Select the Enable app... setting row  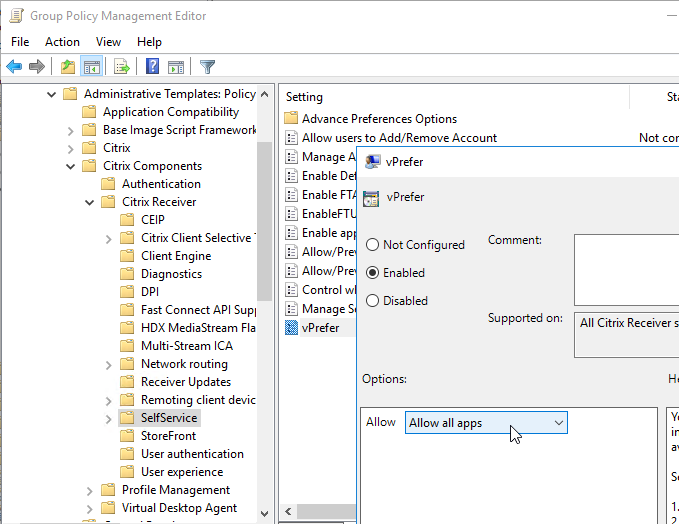pyautogui.click(x=320, y=233)
